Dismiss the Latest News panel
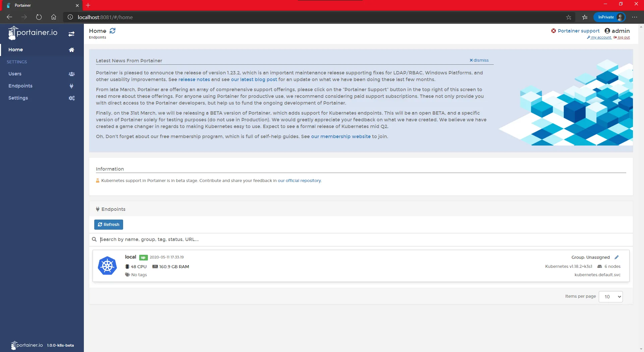The image size is (644, 352). tap(479, 60)
